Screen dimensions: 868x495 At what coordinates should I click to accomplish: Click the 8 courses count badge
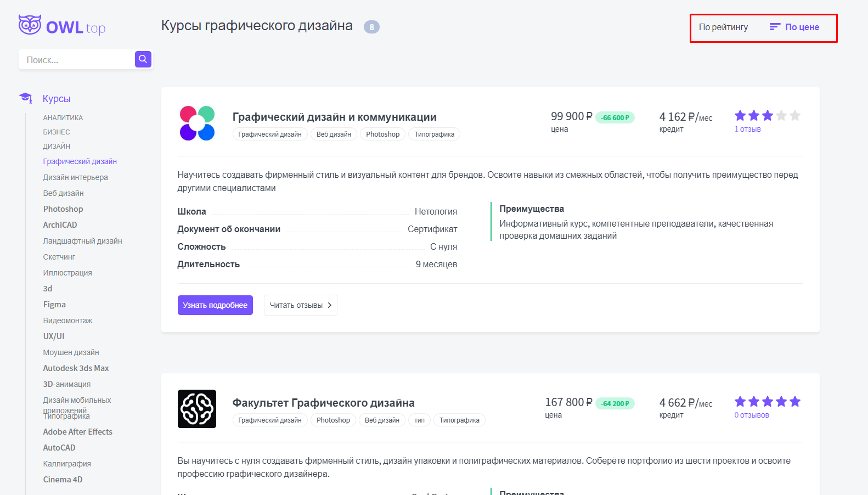pyautogui.click(x=371, y=27)
